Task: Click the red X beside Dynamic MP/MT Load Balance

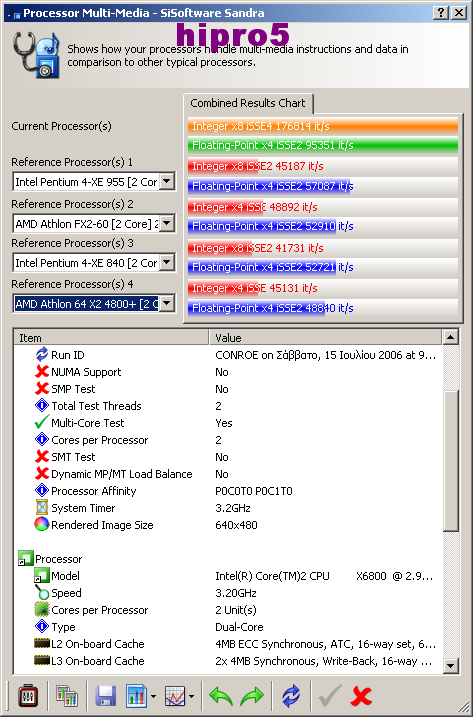Action: (x=42, y=473)
